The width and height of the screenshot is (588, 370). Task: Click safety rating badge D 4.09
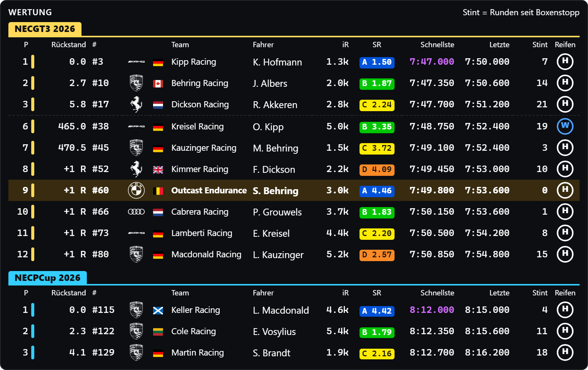pyautogui.click(x=377, y=169)
